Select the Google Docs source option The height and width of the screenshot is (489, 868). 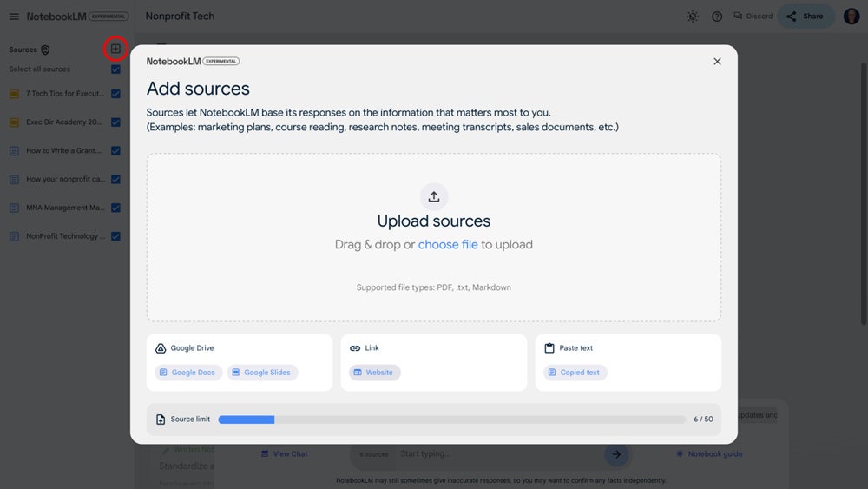[187, 373]
